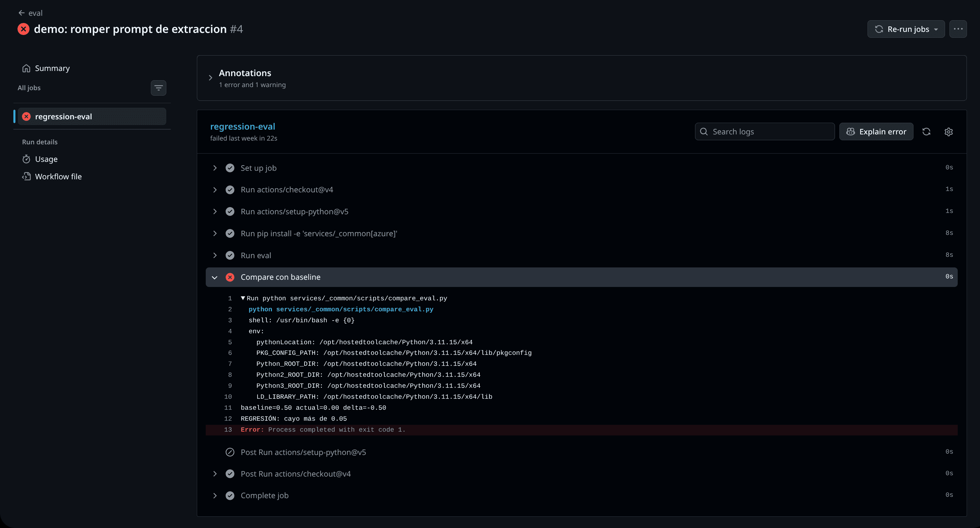Go back to the eval workflow
980x528 pixels.
30,13
